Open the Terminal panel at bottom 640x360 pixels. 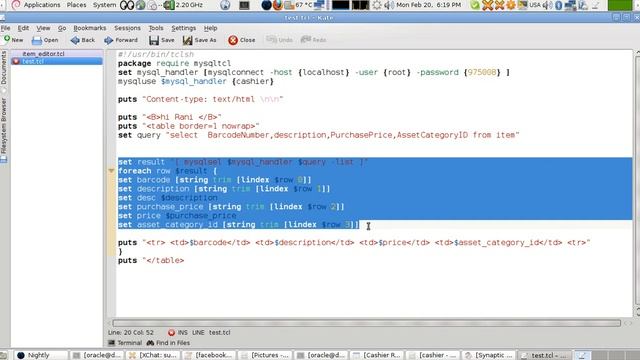point(125,343)
